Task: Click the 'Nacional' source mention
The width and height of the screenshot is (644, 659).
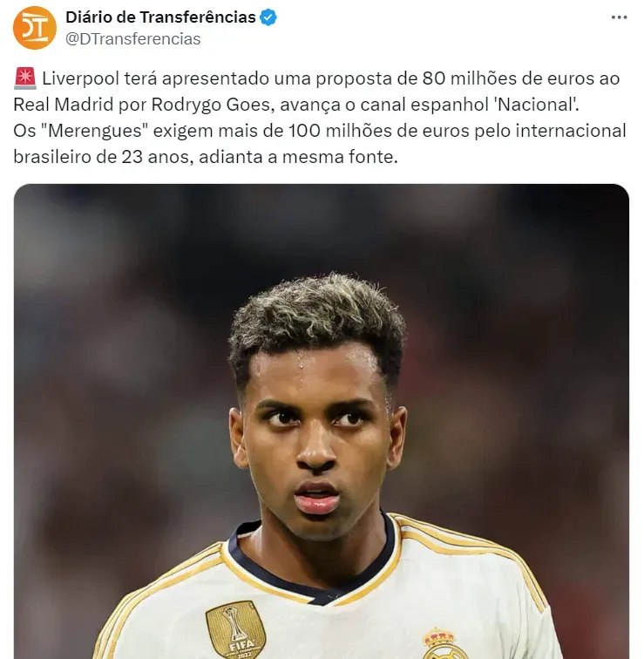Action: 536,105
